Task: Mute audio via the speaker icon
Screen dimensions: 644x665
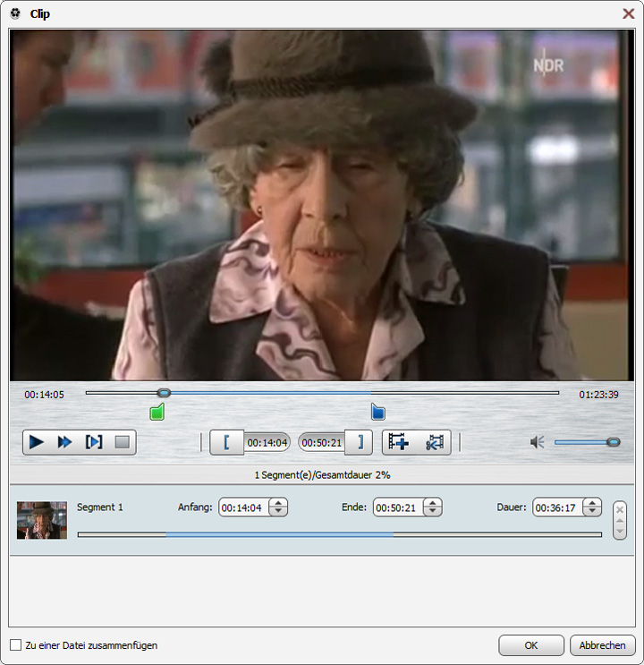Action: click(538, 442)
